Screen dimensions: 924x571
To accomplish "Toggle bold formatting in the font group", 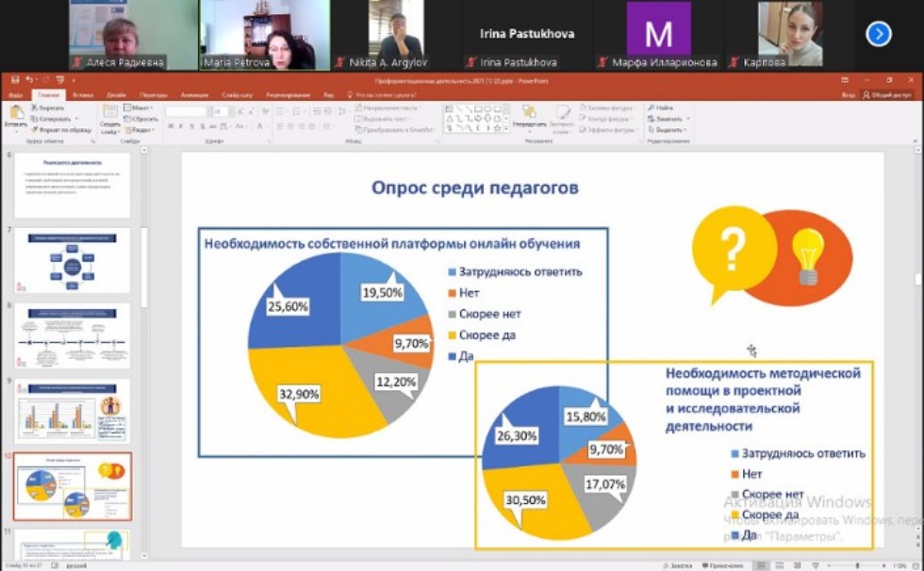I will coord(171,125).
